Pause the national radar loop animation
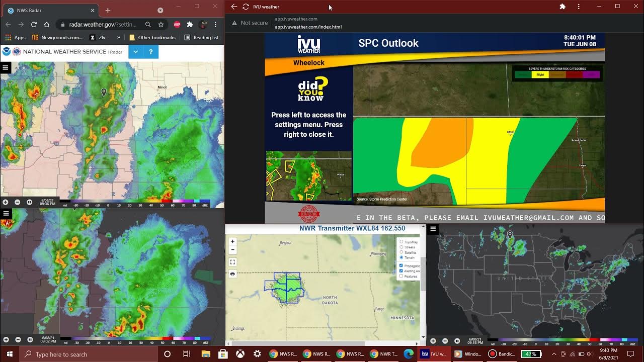644x362 pixels. 457,341
